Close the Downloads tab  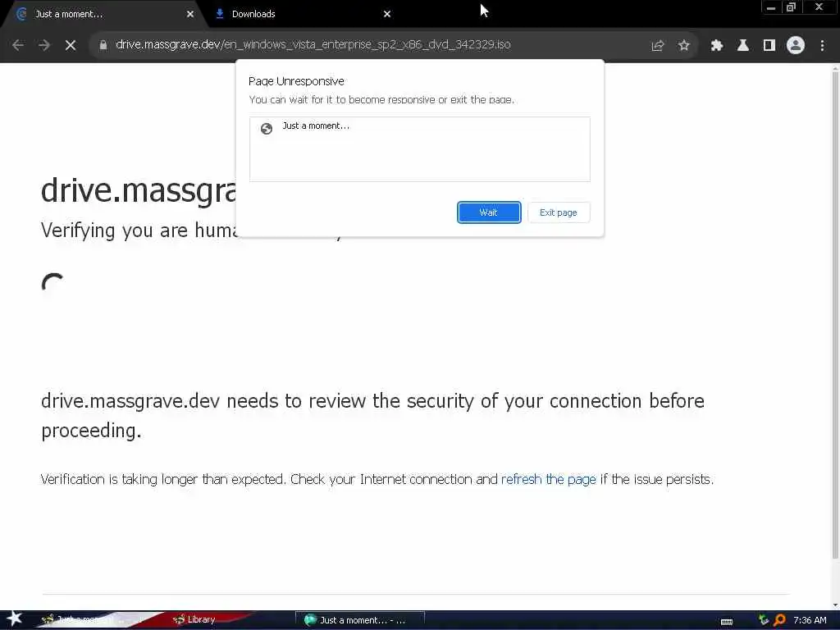(x=387, y=14)
